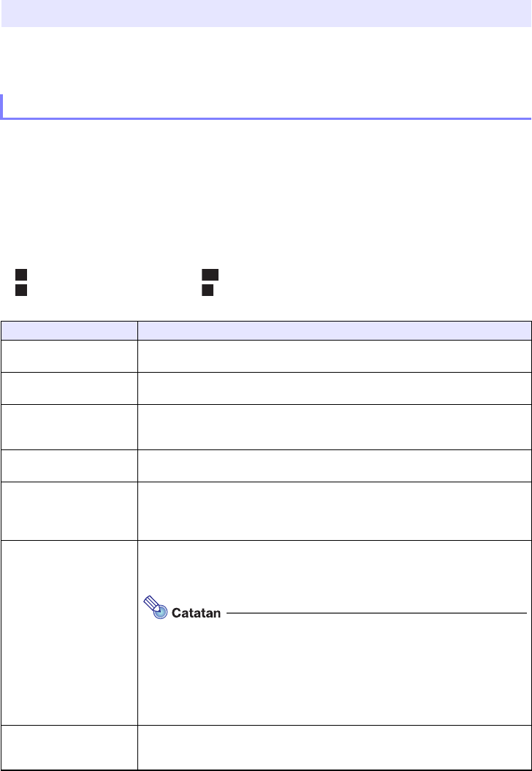The width and height of the screenshot is (532, 771).
Task: Click the first table row's wide right cell
Action: (x=335, y=356)
